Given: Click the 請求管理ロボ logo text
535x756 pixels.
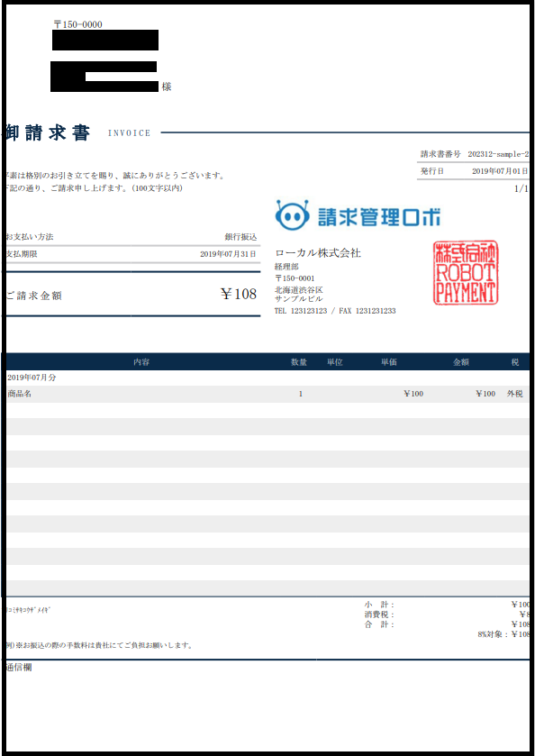Looking at the screenshot, I should coord(379,216).
